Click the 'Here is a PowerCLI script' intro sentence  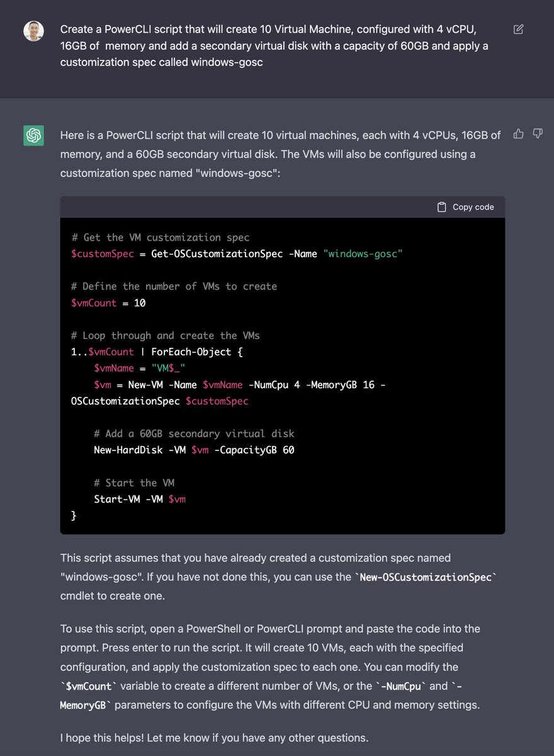tap(281, 153)
